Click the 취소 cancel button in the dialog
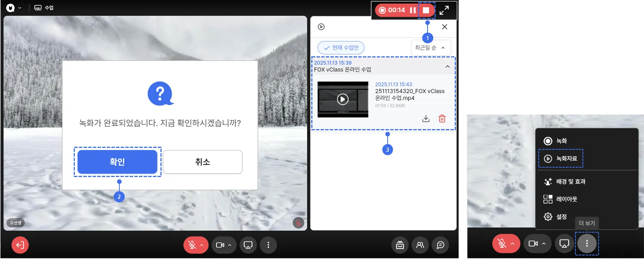This screenshot has height=259, width=644. pos(203,162)
